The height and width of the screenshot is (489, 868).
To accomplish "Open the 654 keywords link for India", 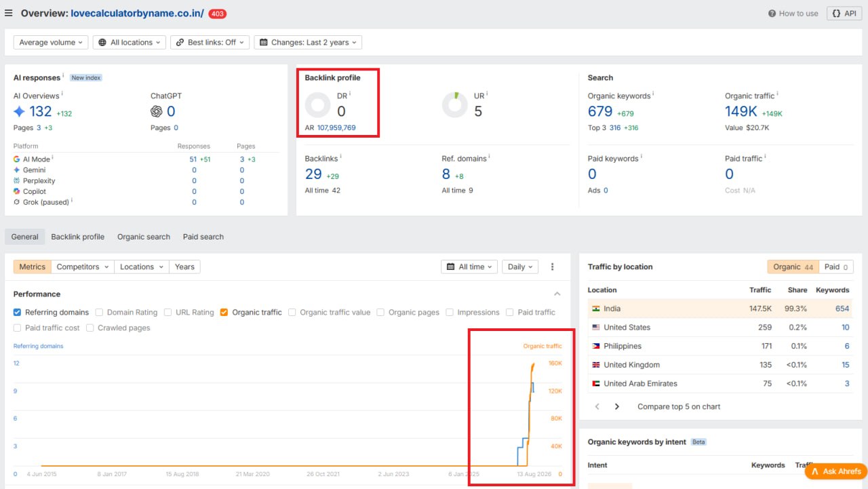I will tap(842, 309).
